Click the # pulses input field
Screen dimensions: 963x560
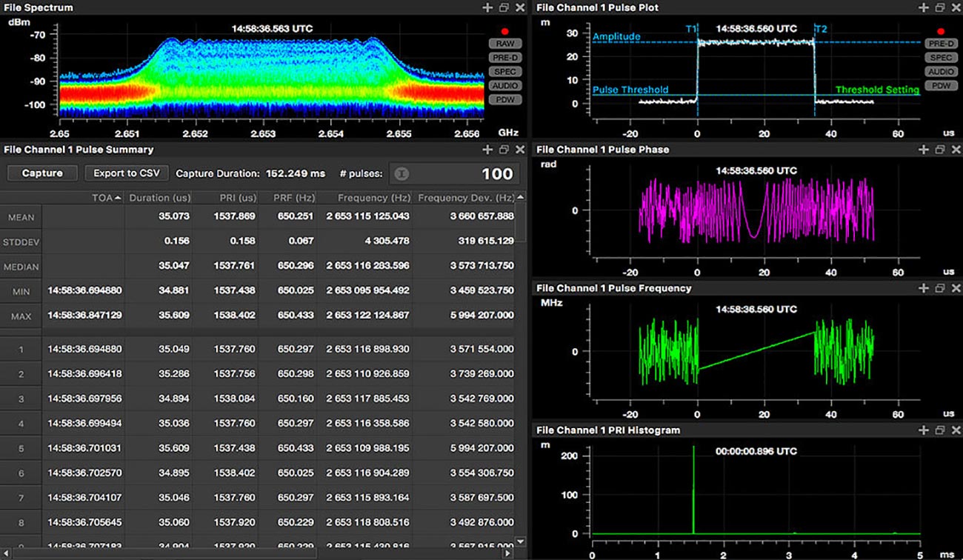(x=454, y=173)
